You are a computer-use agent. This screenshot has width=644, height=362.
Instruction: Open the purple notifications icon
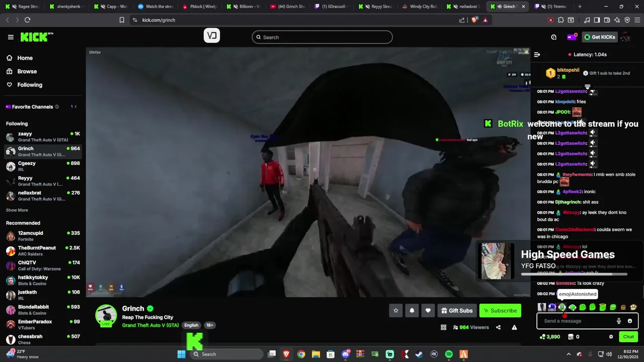(572, 37)
